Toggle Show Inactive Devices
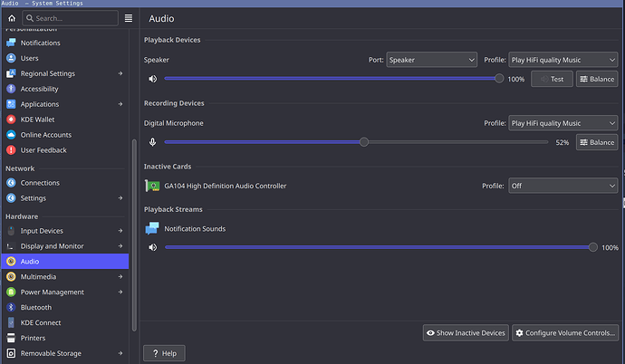Image resolution: width=625 pixels, height=364 pixels. click(x=466, y=333)
